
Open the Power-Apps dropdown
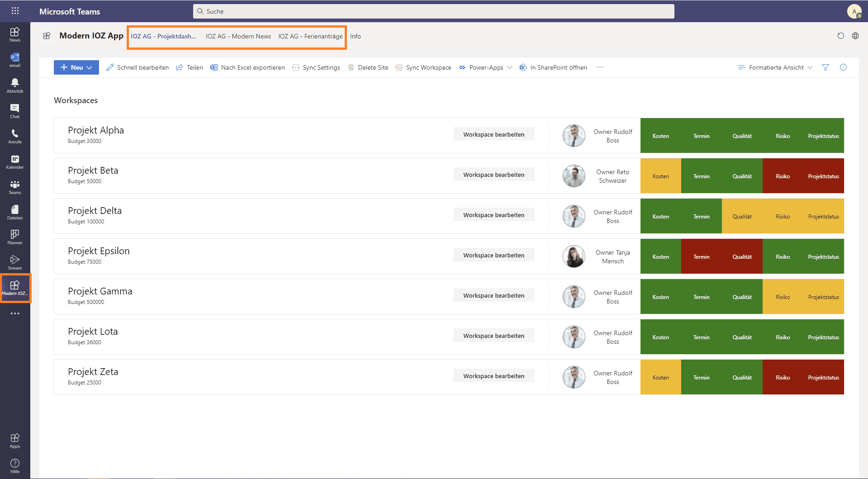click(x=510, y=67)
